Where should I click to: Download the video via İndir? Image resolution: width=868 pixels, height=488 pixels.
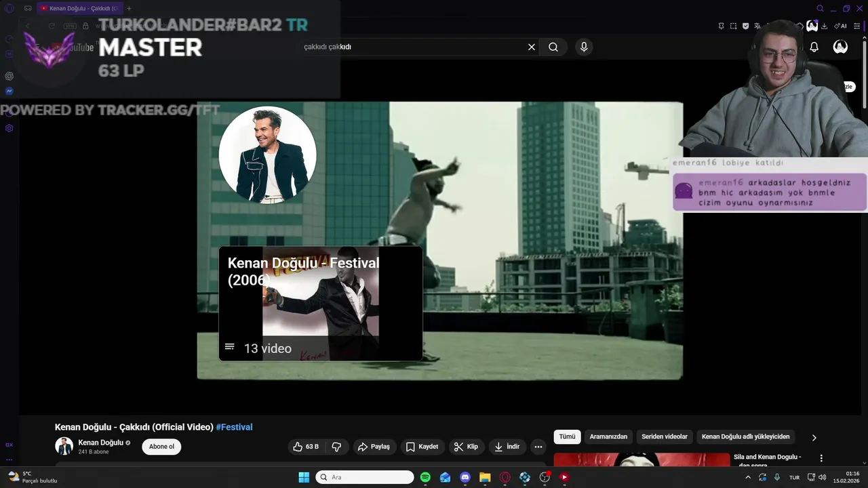(507, 447)
